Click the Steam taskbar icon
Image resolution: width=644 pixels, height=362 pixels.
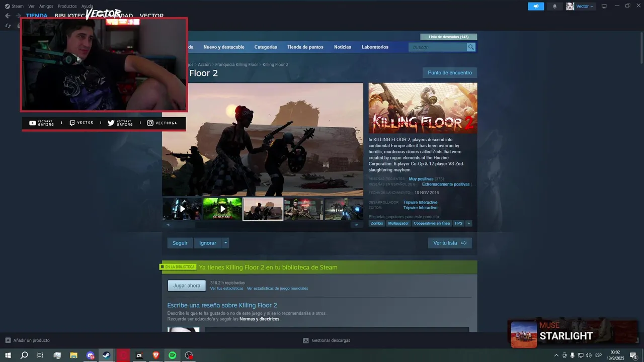point(106,355)
